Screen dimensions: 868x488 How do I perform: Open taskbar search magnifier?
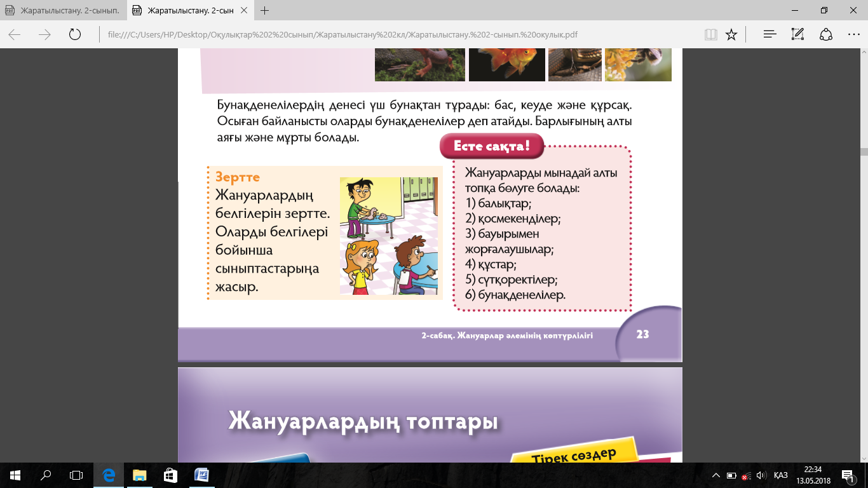click(x=46, y=475)
